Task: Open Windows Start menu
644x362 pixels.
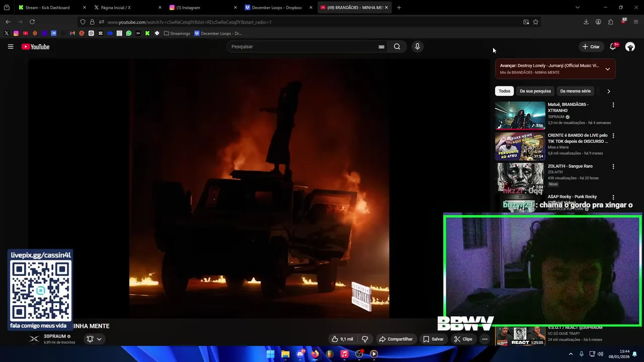Action: tap(271, 354)
